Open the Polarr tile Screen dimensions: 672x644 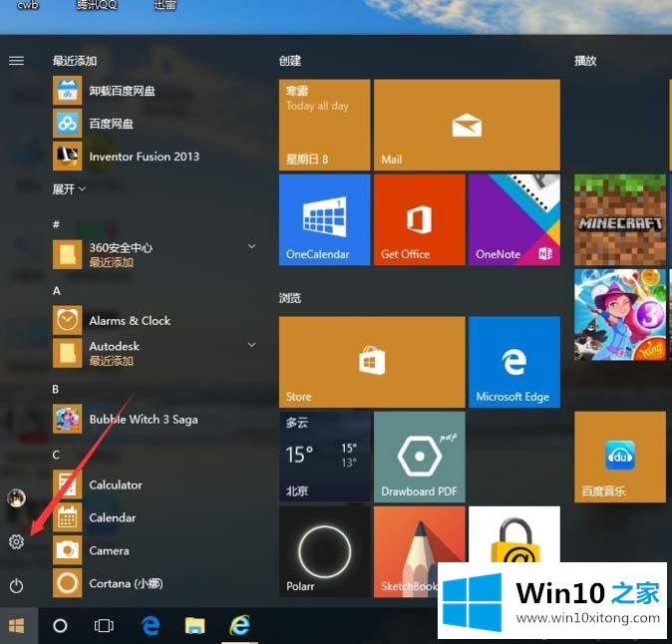click(x=324, y=552)
